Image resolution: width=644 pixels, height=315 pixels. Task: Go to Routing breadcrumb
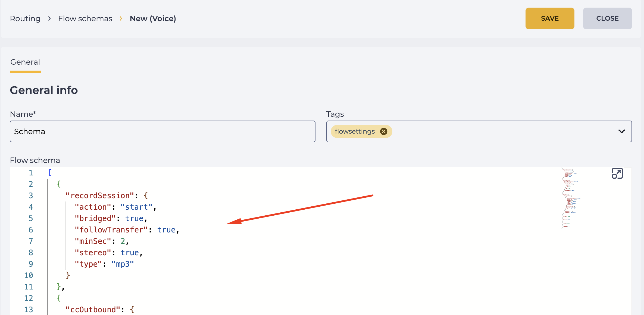(x=25, y=18)
